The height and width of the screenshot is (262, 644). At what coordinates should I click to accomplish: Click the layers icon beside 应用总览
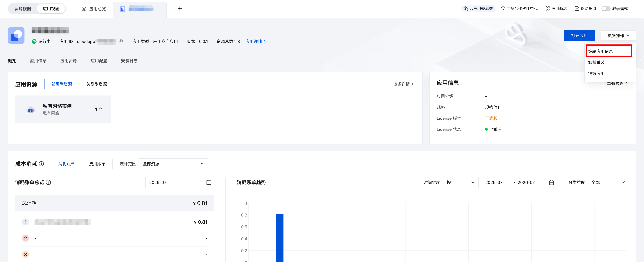[84, 9]
